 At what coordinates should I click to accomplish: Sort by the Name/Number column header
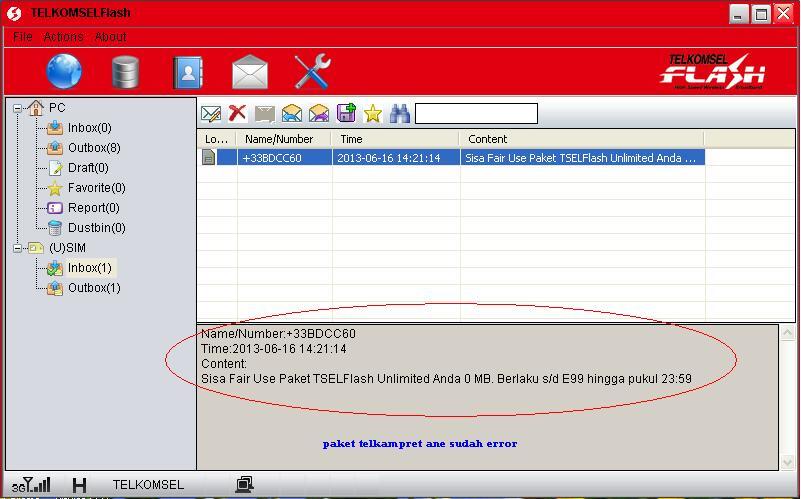284,139
